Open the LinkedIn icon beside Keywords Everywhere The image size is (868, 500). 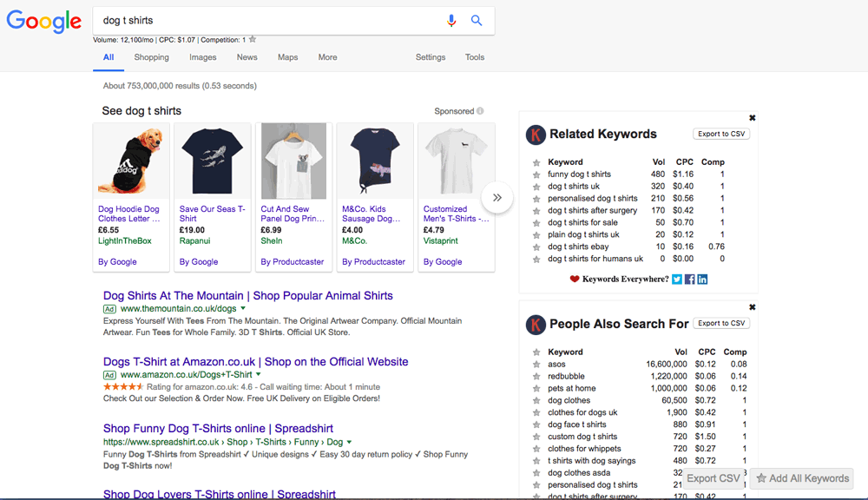coord(704,279)
